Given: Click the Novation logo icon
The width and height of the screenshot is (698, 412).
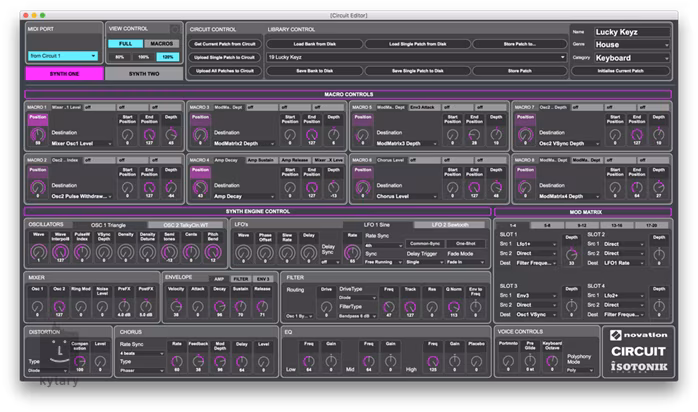Looking at the screenshot, I should 616,335.
